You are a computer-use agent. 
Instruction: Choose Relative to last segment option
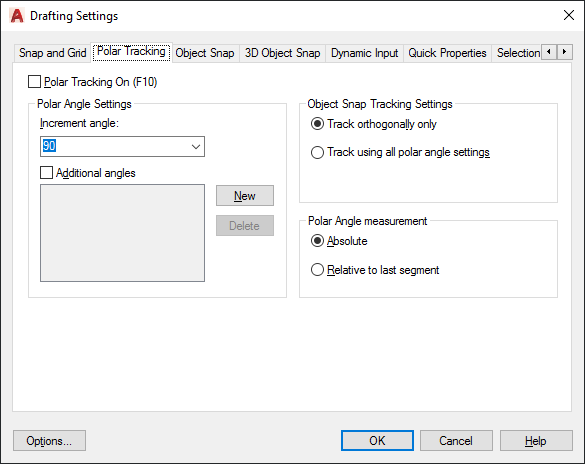317,270
